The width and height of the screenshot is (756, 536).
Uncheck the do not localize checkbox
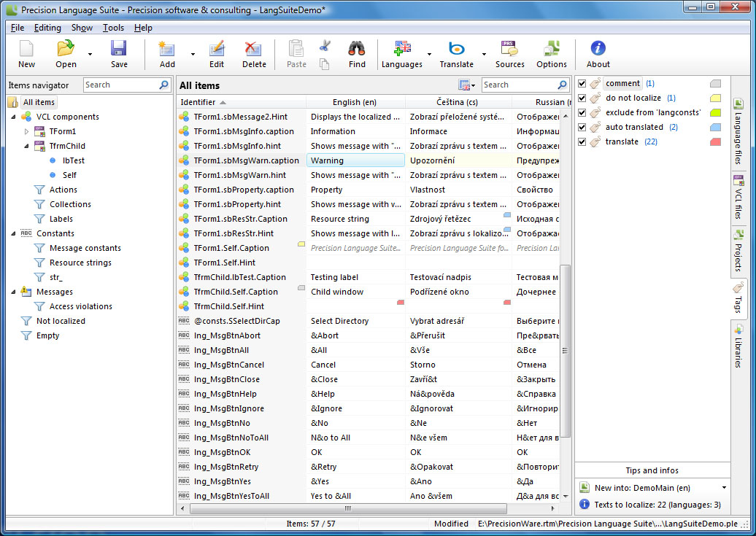point(582,98)
